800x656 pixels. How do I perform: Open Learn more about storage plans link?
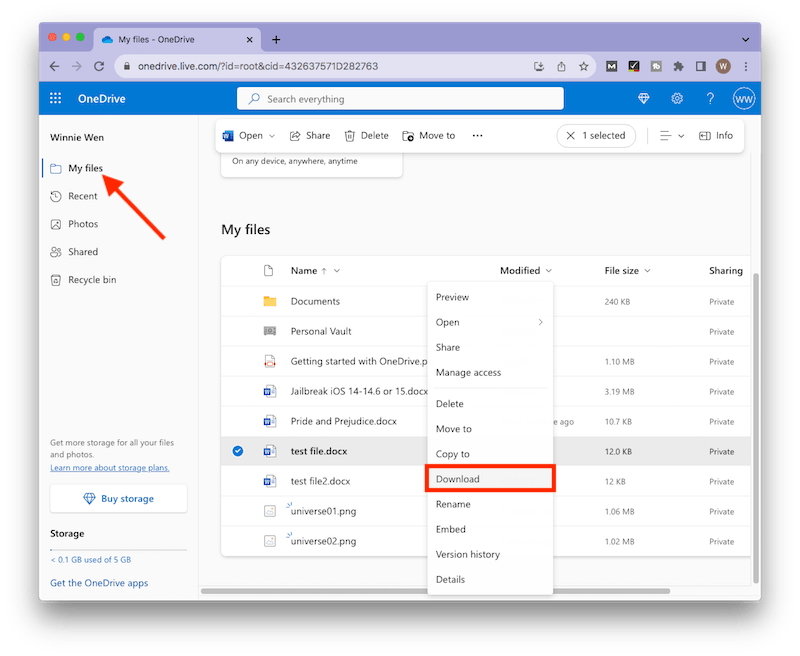click(110, 468)
